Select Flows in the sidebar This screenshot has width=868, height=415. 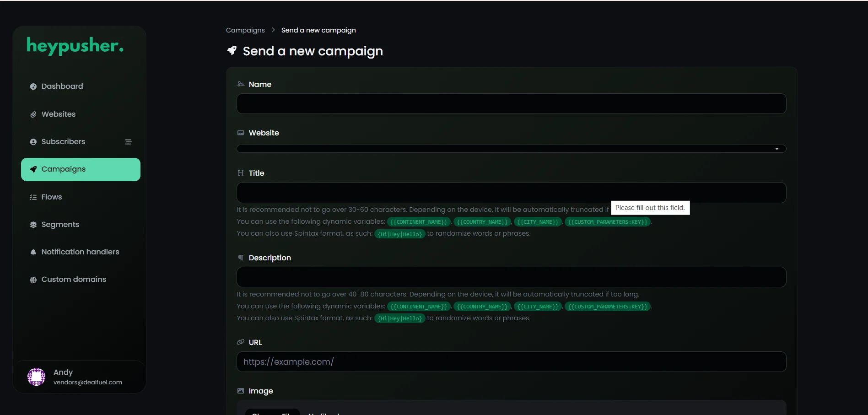[x=51, y=197]
